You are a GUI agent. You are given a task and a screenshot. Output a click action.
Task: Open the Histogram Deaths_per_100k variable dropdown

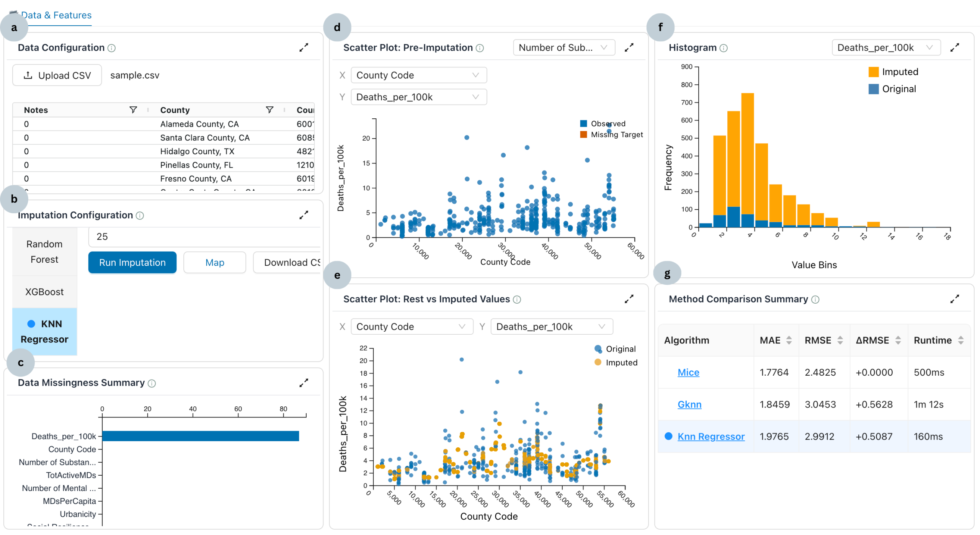tap(886, 47)
